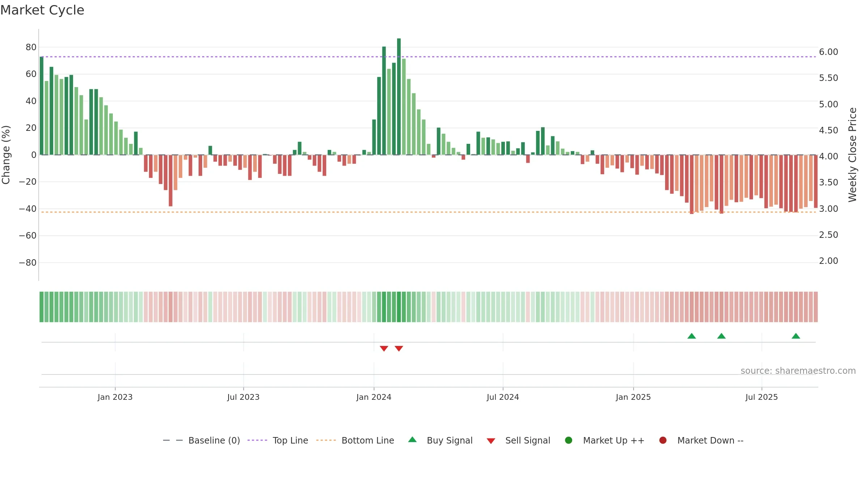This screenshot has width=868, height=488.
Task: Toggle the Market Down -- legend entry
Action: (701, 440)
